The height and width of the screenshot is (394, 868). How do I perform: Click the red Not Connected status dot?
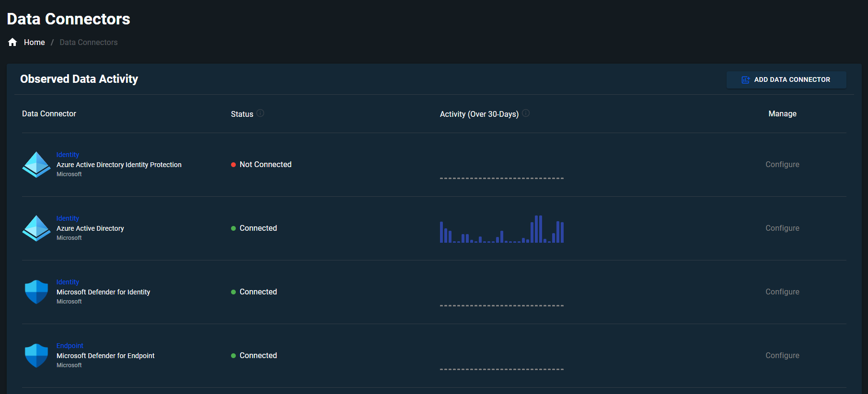(x=233, y=165)
